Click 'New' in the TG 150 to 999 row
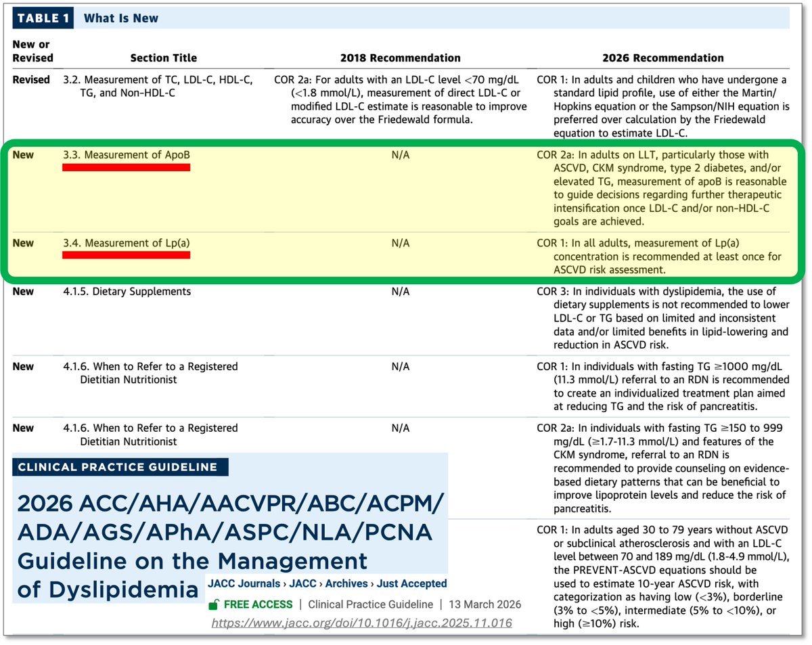 coord(23,428)
